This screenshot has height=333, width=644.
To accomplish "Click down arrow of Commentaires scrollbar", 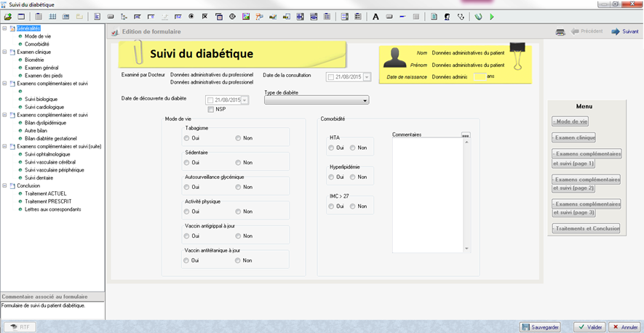I will click(x=466, y=249).
